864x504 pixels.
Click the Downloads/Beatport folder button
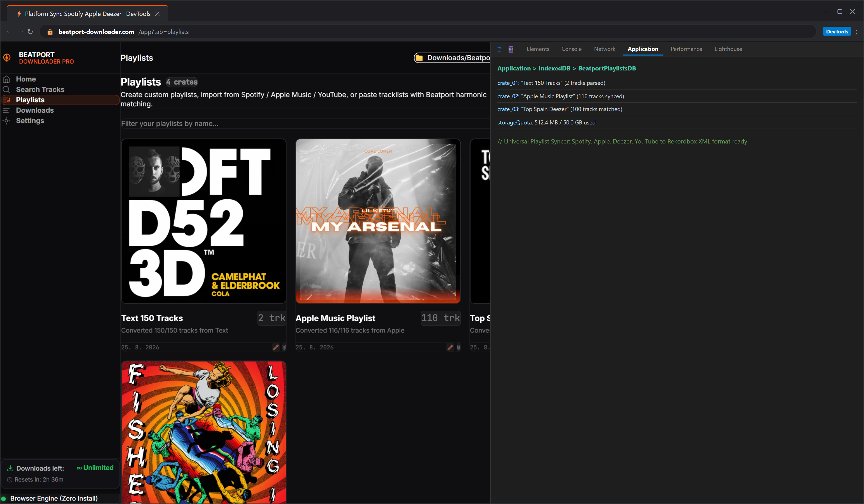[x=452, y=58]
